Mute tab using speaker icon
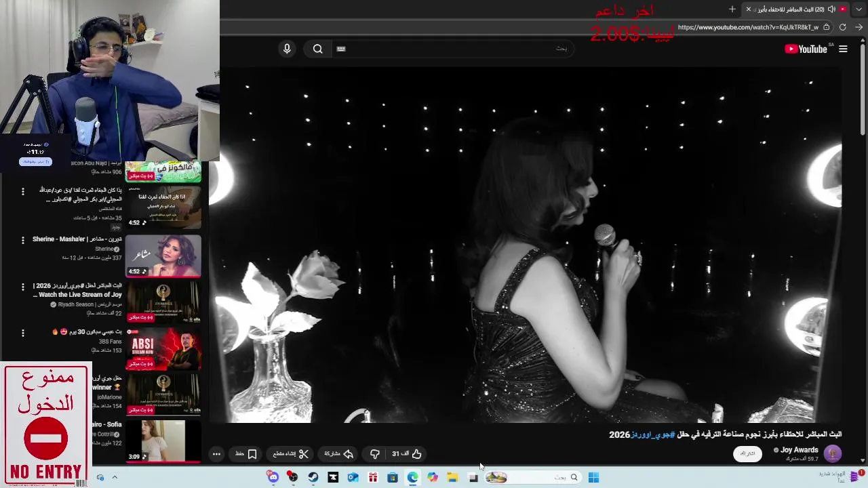The height and width of the screenshot is (488, 868). click(x=831, y=9)
